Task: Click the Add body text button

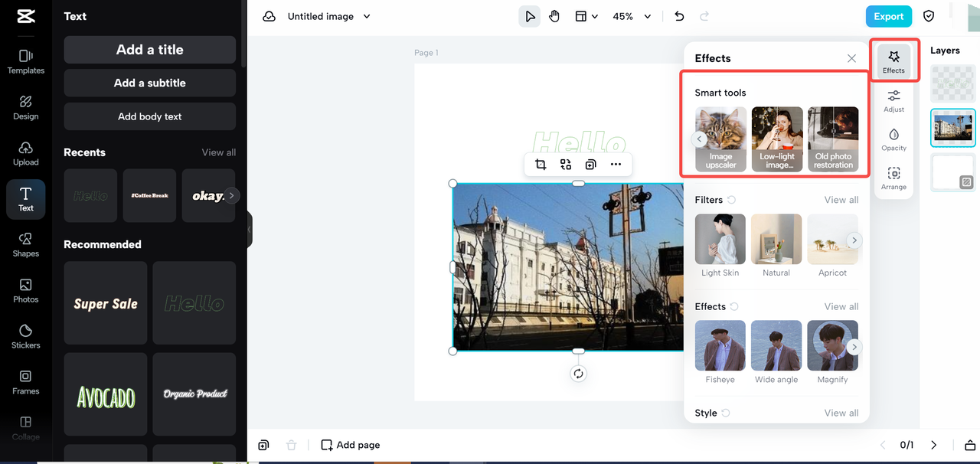Action: (150, 116)
